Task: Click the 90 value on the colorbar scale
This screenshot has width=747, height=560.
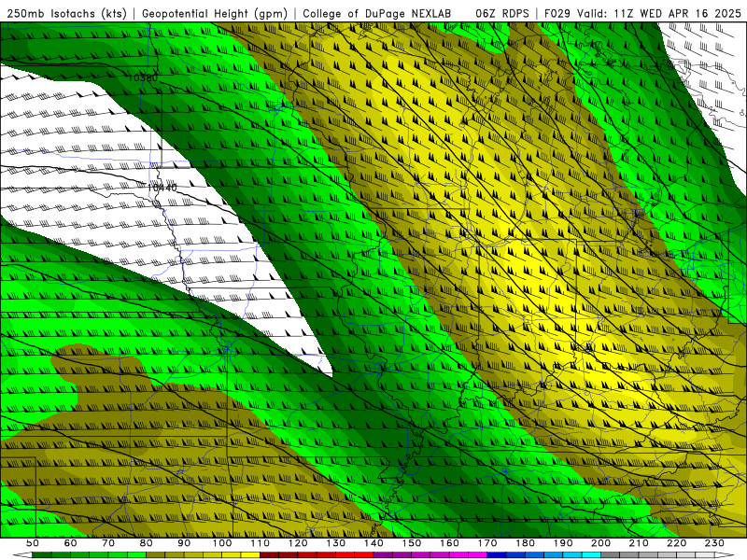Action: 184,543
